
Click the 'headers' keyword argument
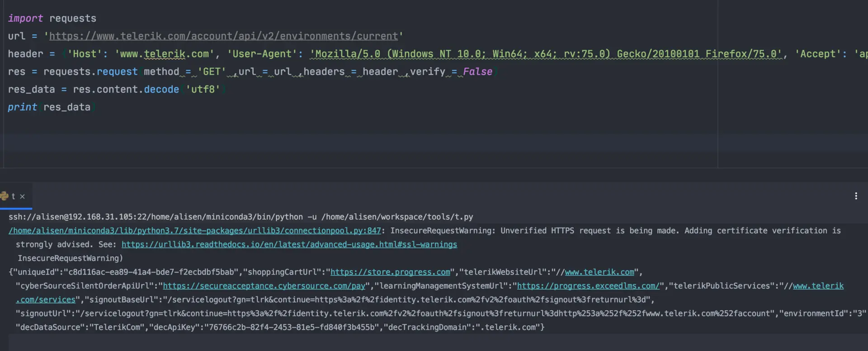click(324, 71)
